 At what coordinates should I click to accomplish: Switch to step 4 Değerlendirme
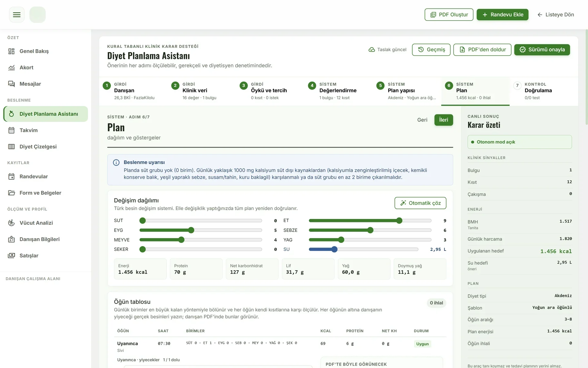click(x=338, y=91)
